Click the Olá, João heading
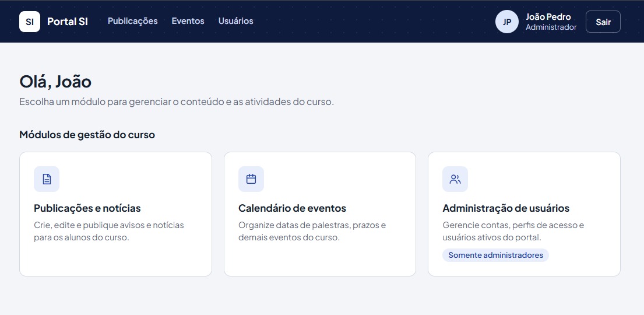644x315 pixels. coord(55,82)
